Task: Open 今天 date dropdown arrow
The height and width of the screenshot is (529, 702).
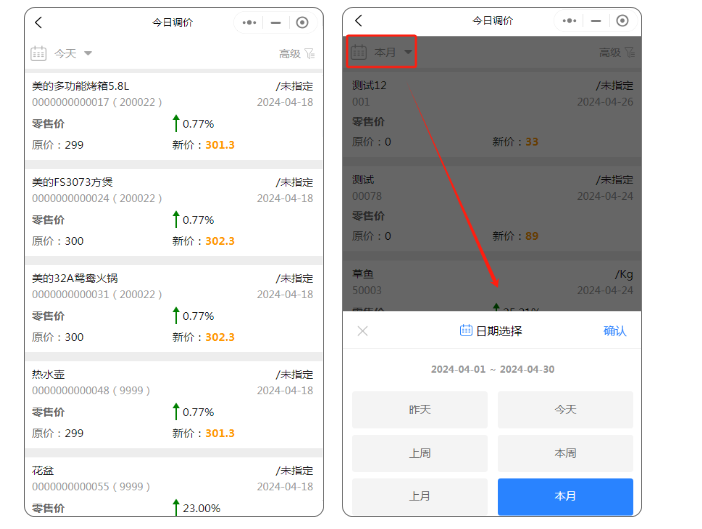Action: point(88,53)
